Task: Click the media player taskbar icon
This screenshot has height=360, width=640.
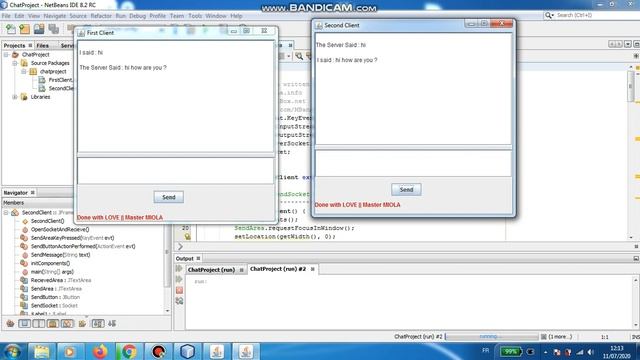Action: pos(70,351)
